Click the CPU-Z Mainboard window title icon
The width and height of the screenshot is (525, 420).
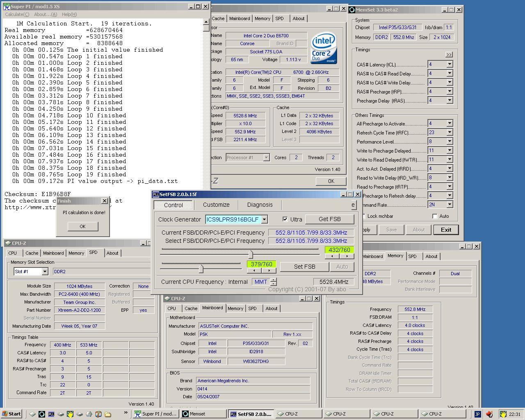point(167,299)
